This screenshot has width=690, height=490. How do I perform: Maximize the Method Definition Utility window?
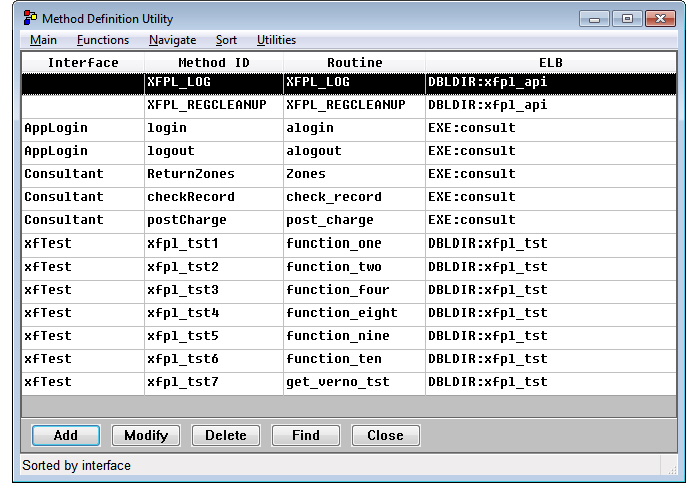[x=627, y=18]
